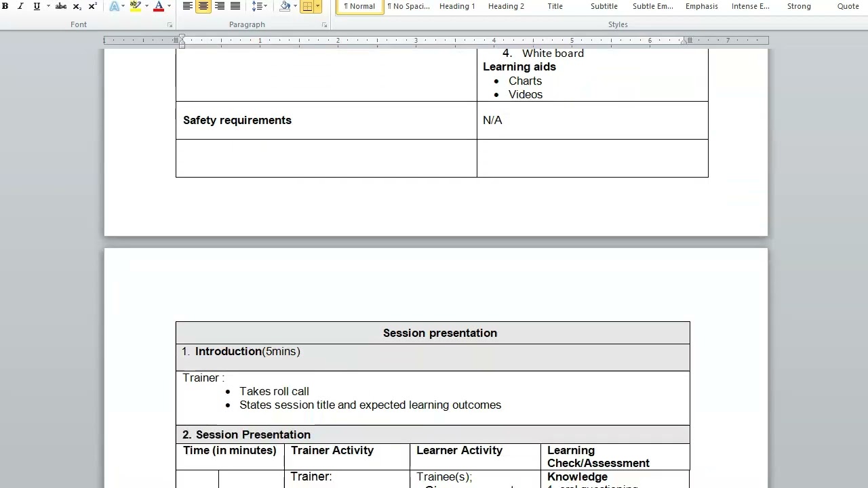The height and width of the screenshot is (488, 868).
Task: Apply red font color
Action: 159,6
